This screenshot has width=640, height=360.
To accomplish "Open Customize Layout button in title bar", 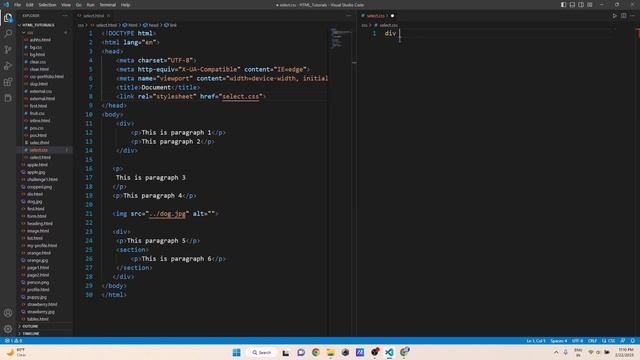I will (x=590, y=5).
